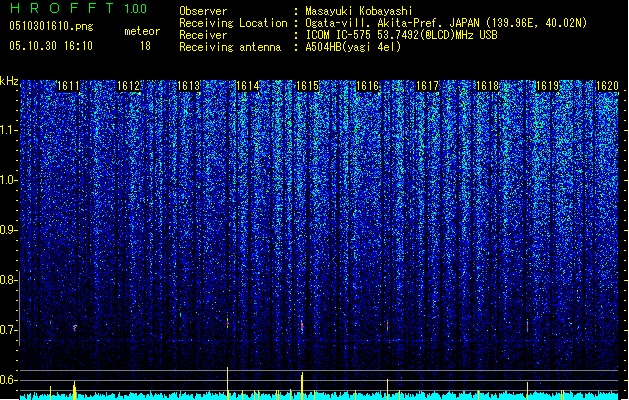Click the 1620 time marker
The image size is (629, 400).
[607, 86]
